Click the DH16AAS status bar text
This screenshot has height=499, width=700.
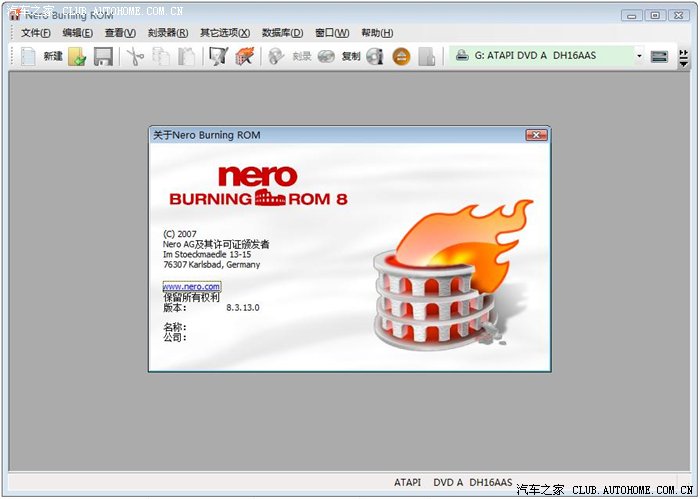click(x=491, y=482)
